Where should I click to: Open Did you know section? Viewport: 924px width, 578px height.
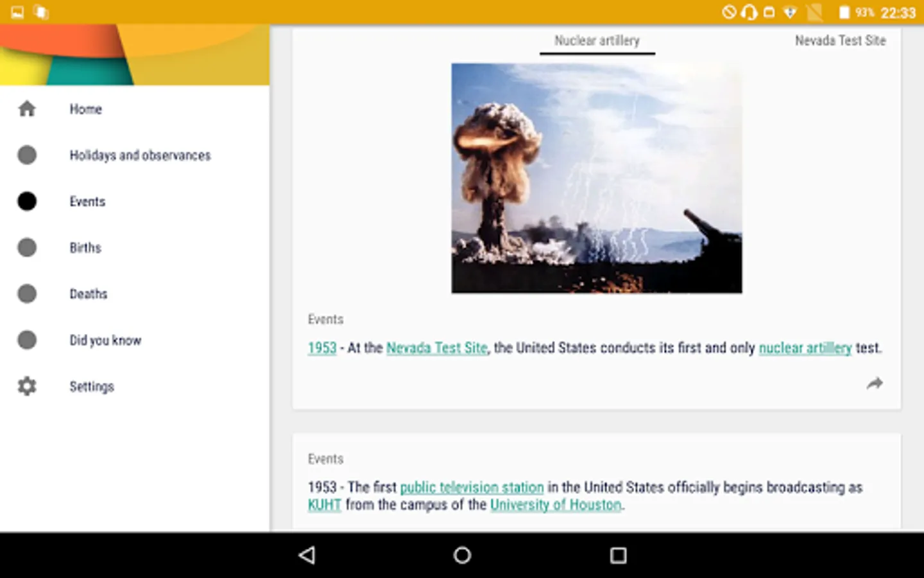pos(135,340)
